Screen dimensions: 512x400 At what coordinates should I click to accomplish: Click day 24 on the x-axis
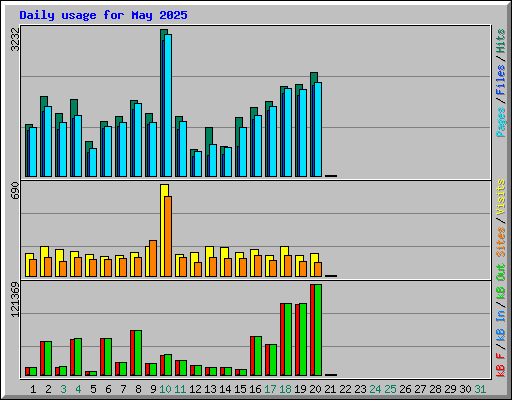click(375, 389)
